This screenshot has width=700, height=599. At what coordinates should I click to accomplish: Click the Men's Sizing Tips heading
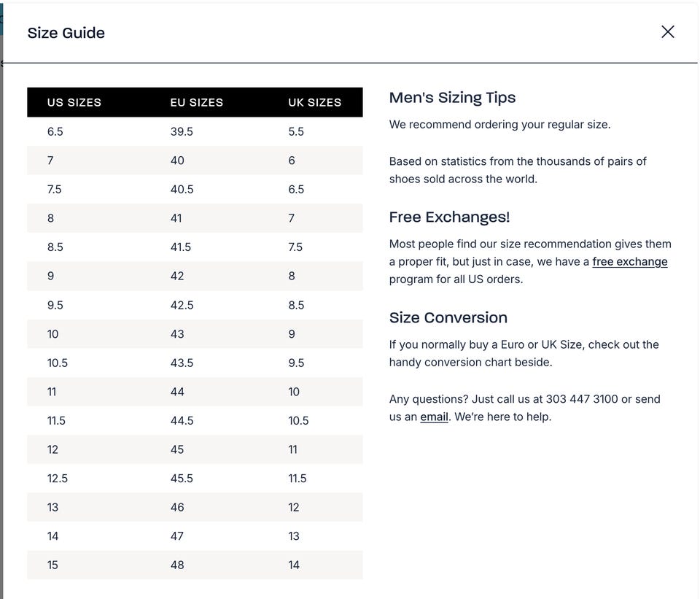coord(452,98)
